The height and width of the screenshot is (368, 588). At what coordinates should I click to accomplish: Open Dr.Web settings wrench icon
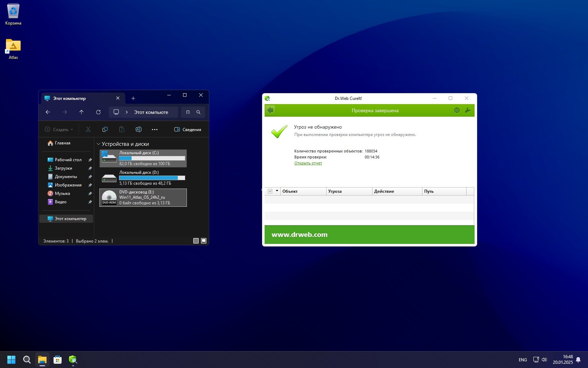[x=467, y=110]
